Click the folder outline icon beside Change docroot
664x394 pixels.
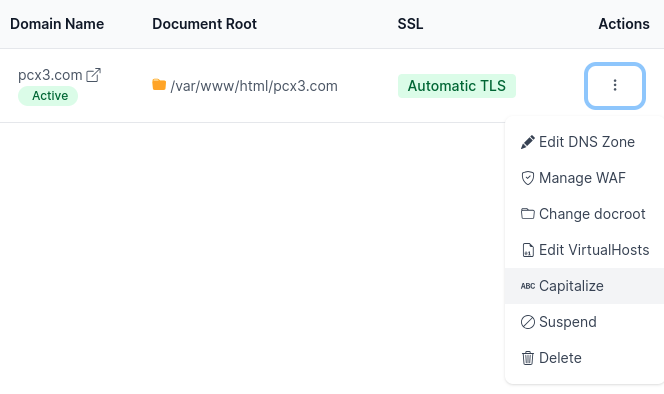point(528,214)
